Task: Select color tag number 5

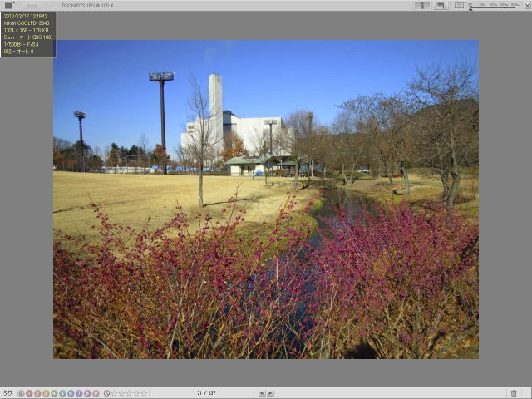Action: 62,393
